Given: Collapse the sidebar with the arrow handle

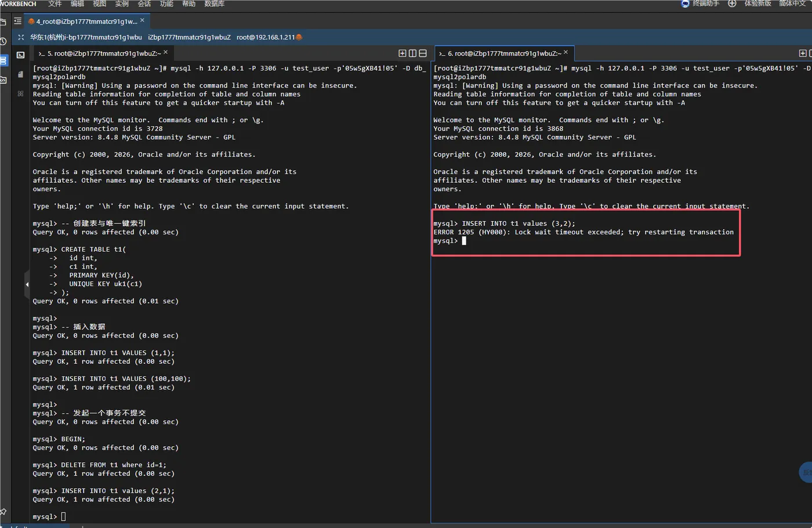Looking at the screenshot, I should (x=27, y=284).
